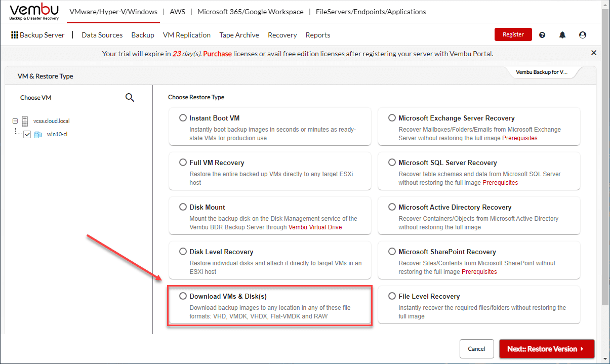Click the Vembu logo
The image size is (610, 364).
[34, 12]
